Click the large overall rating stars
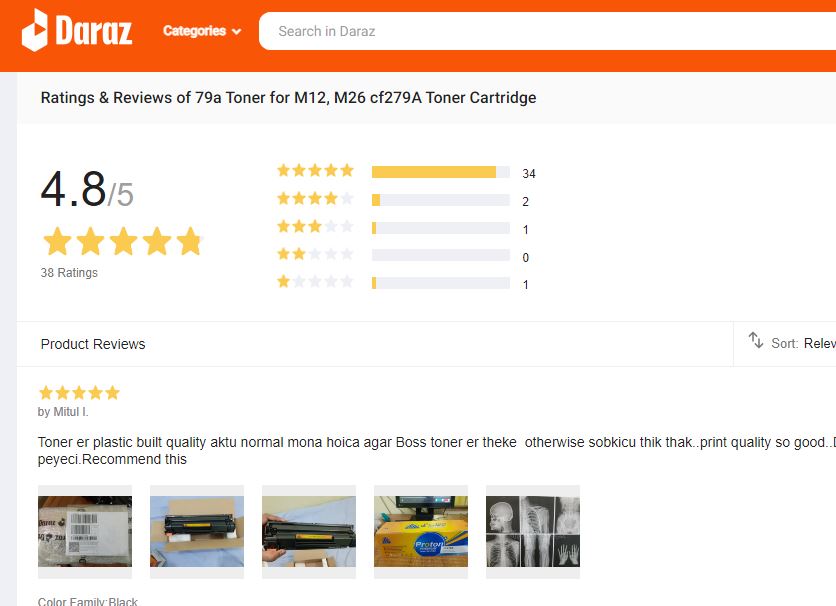Viewport: 836px width, 606px height. (122, 242)
